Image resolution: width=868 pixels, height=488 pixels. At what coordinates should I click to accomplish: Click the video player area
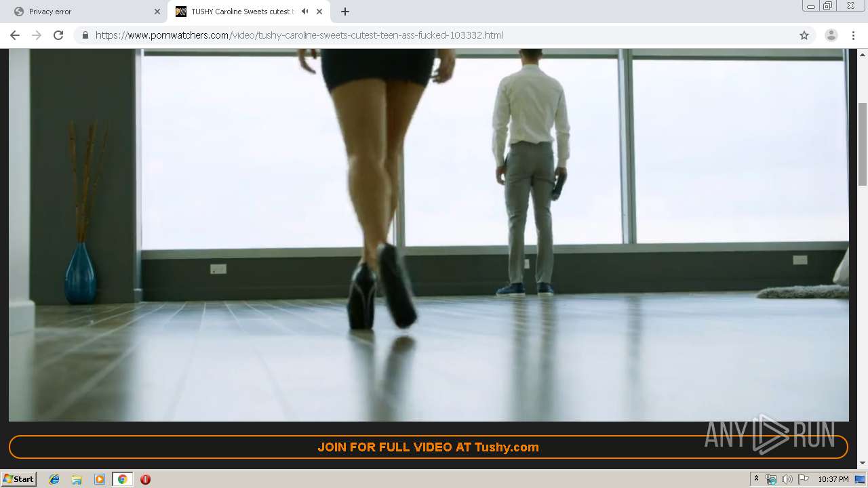(429, 235)
